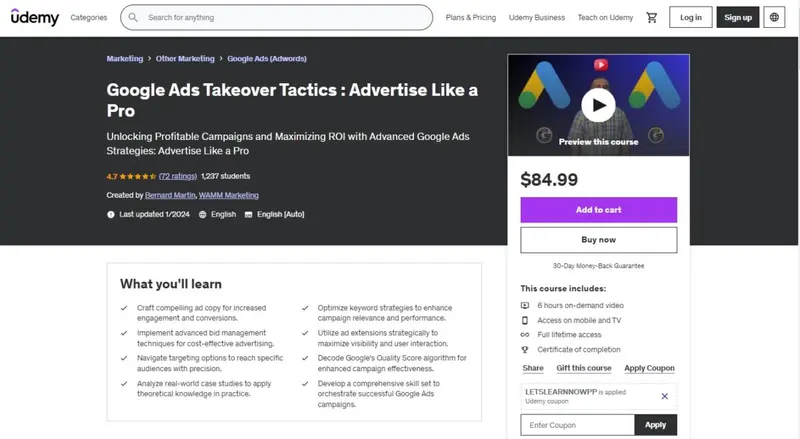Focus the Search for anything field

pos(277,17)
